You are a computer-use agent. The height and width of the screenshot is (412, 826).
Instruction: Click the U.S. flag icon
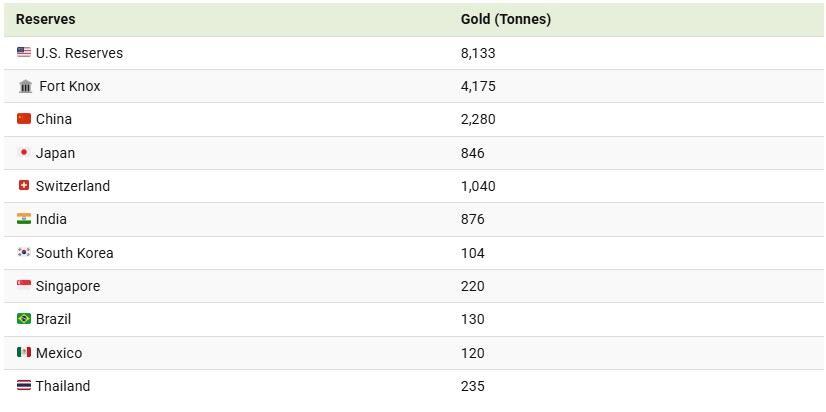point(24,53)
